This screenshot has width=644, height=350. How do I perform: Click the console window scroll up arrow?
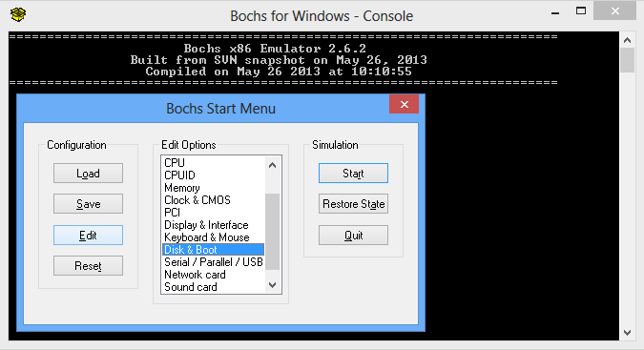[627, 40]
